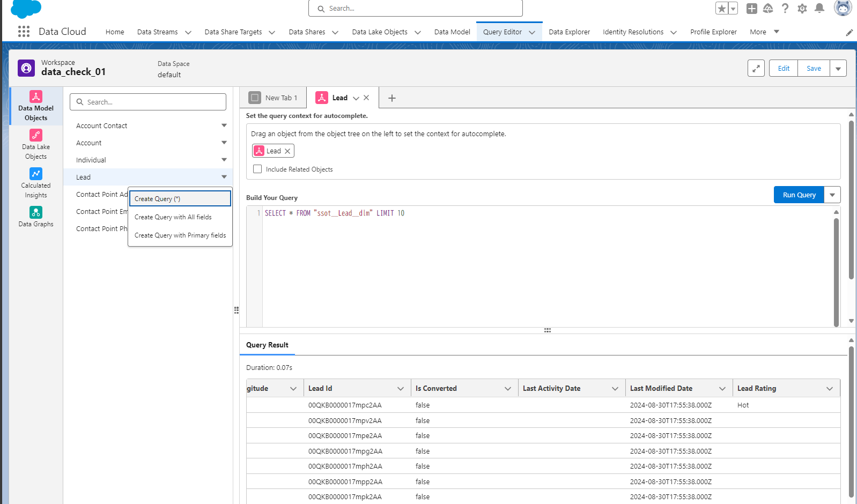Toggle Include Related Objects checkbox

257,169
